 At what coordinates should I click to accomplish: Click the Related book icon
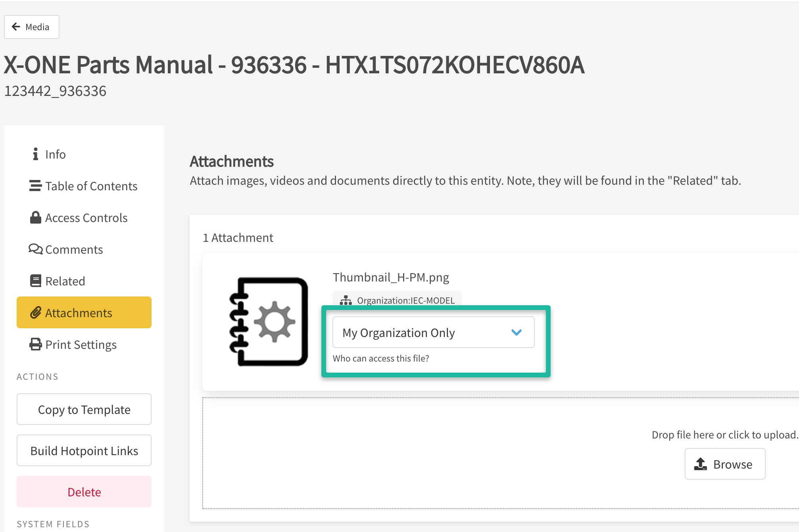pos(36,281)
